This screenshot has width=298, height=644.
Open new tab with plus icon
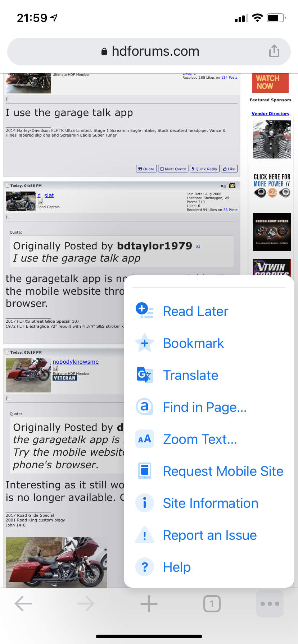(x=149, y=604)
